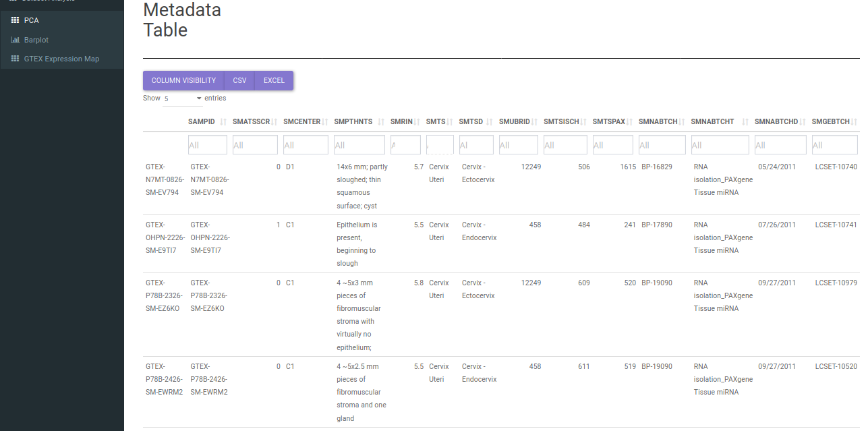Click the PCA grid icon in sidebar

pos(15,20)
